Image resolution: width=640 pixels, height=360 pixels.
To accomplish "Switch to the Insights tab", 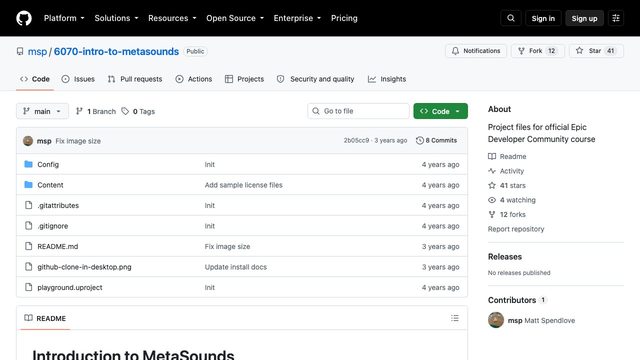I will pos(387,79).
